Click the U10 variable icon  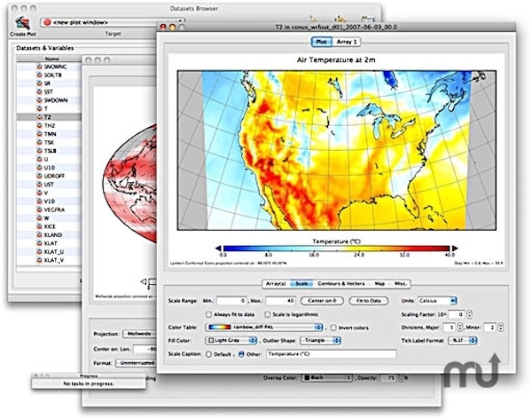click(39, 168)
